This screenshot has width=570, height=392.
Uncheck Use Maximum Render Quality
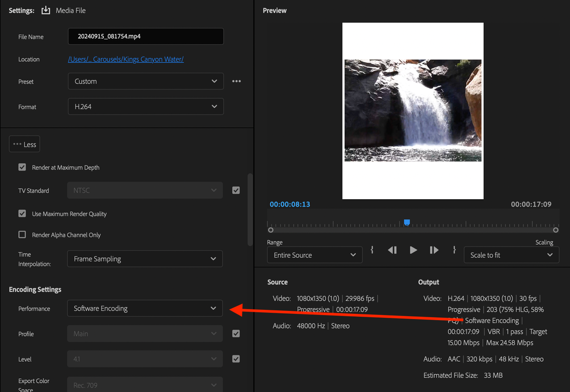click(22, 214)
